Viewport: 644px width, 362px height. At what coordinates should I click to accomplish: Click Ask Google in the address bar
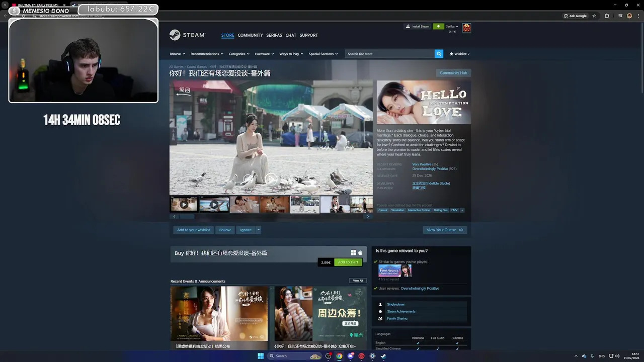coord(575,16)
